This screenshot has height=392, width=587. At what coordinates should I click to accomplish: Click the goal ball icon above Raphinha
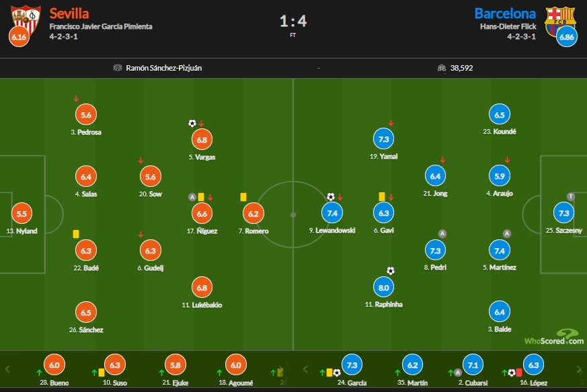pyautogui.click(x=391, y=271)
